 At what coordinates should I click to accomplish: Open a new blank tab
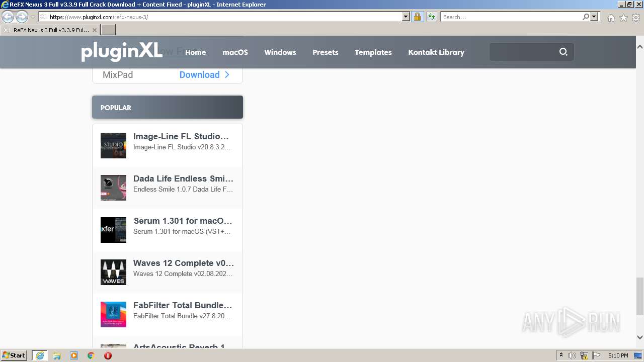[x=108, y=30]
